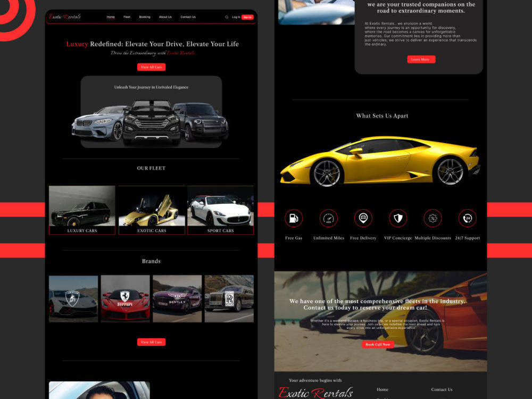532x399 pixels.
Task: Open the Ferrari brand thumbnail
Action: [x=125, y=298]
